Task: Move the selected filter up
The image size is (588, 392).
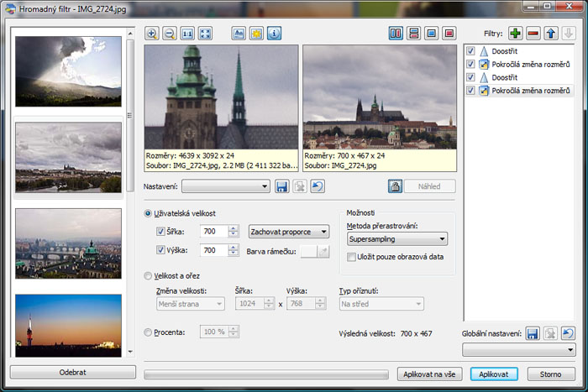Action: [551, 34]
